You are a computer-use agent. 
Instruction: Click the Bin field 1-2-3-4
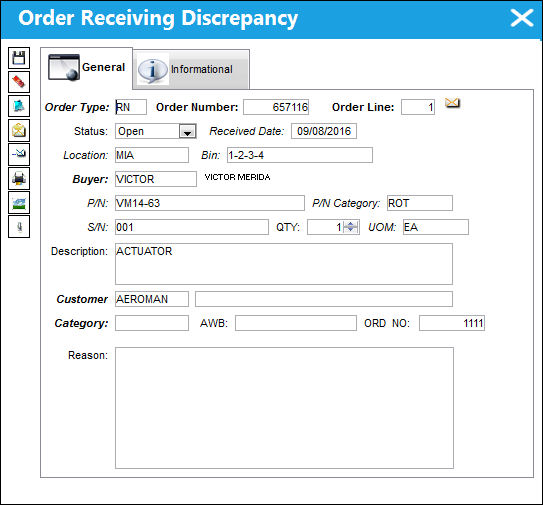coord(300,155)
